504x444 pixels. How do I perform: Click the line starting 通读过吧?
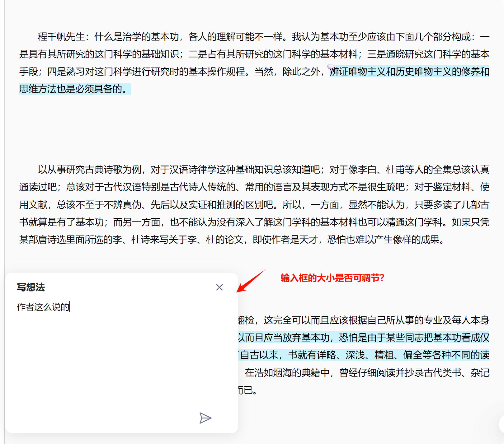[254, 187]
